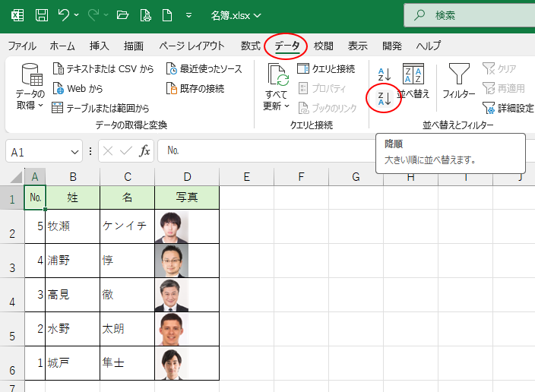
Task: Click the 写真 header cell
Action: 187,198
